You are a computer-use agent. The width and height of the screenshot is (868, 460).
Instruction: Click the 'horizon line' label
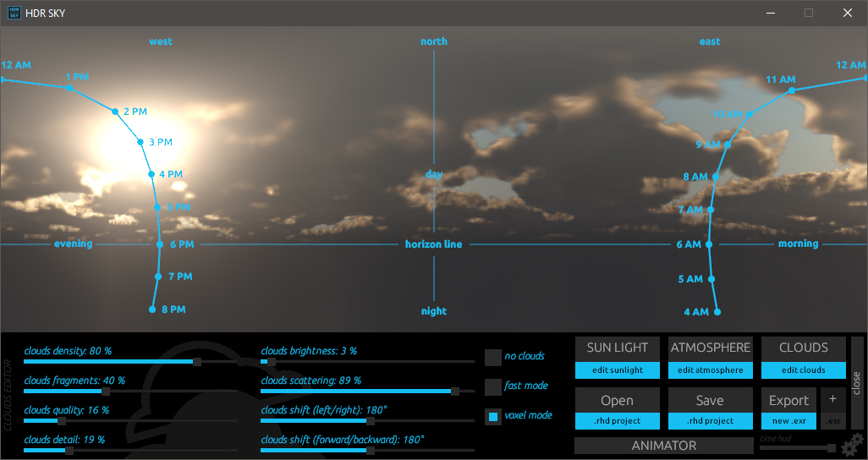[x=433, y=244]
